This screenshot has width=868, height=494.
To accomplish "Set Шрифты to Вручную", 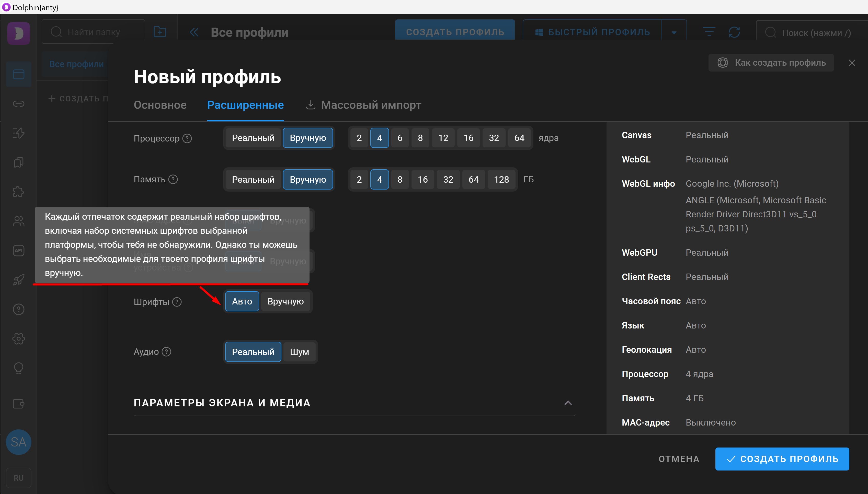I will coord(285,301).
